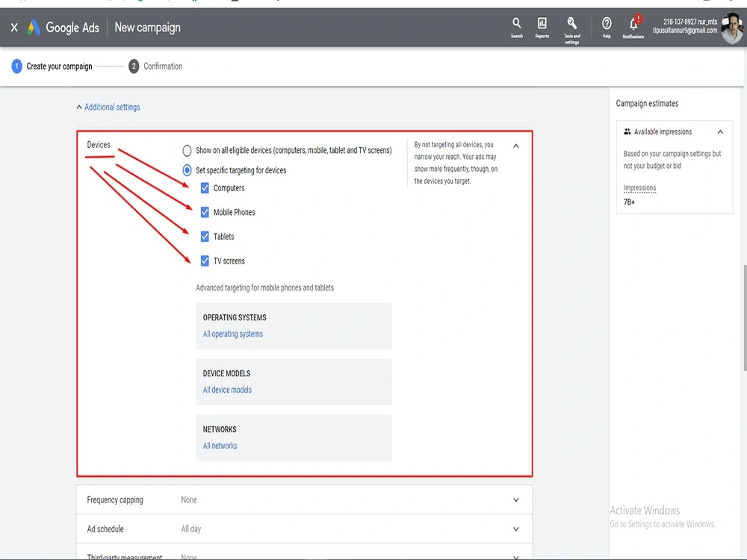Click the Google Ads logo icon
The height and width of the screenshot is (560, 747).
click(34, 28)
